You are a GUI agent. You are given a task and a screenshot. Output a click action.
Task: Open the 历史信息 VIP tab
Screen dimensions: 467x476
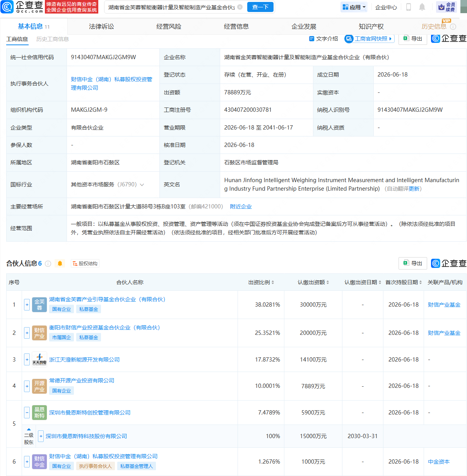click(x=434, y=26)
